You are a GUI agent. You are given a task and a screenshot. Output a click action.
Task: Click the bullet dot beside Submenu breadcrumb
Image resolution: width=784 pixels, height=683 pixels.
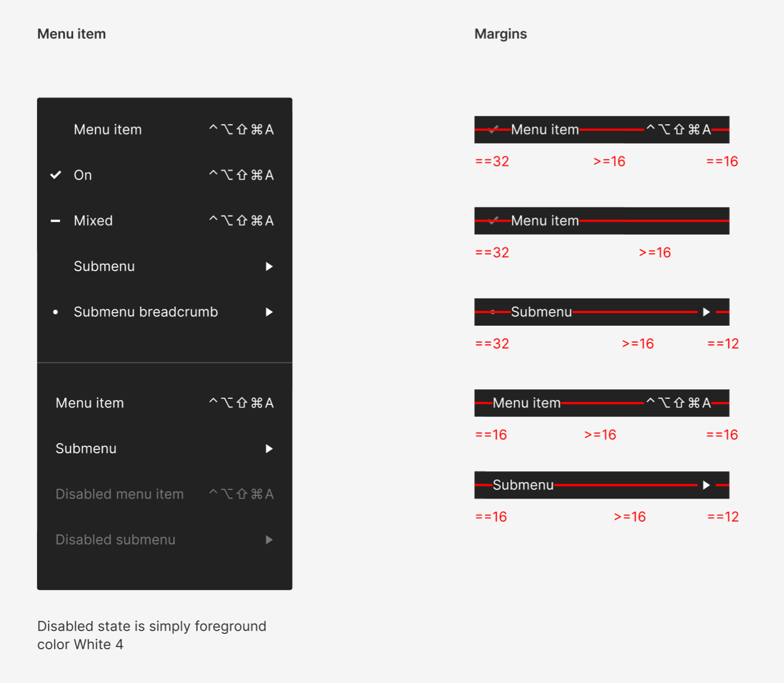(x=56, y=312)
